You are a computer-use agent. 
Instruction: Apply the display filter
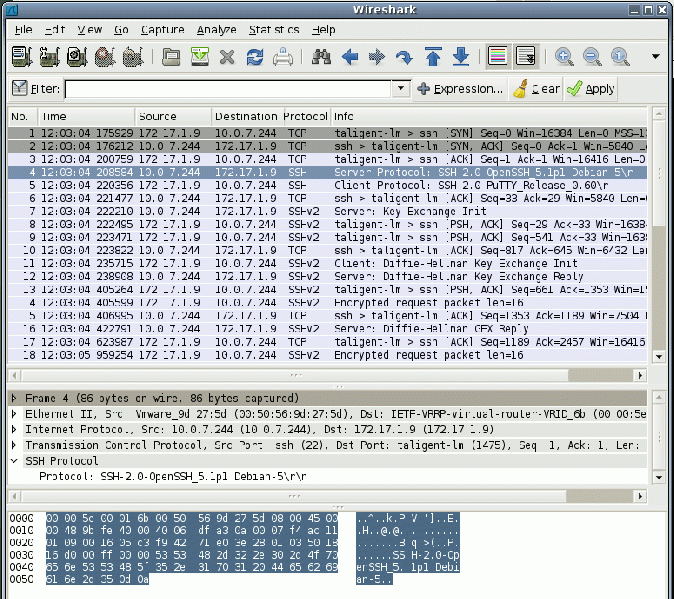click(x=591, y=89)
